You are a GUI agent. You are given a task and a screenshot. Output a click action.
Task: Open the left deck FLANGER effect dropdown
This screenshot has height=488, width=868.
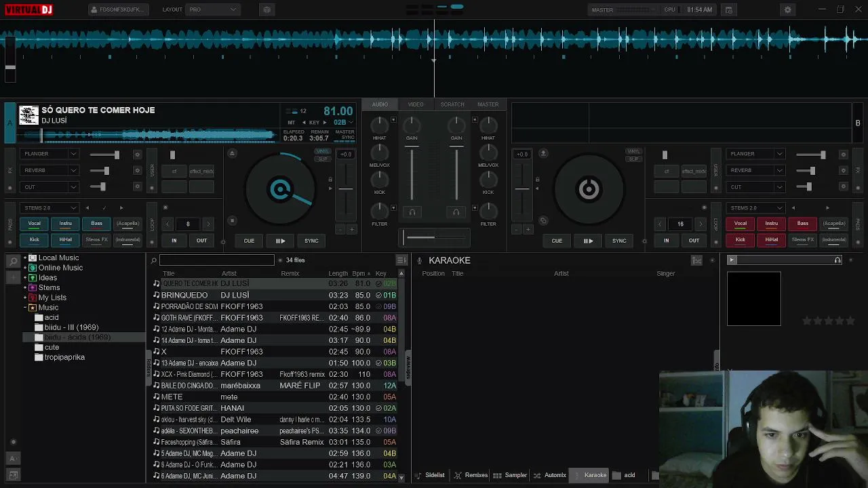click(x=50, y=154)
